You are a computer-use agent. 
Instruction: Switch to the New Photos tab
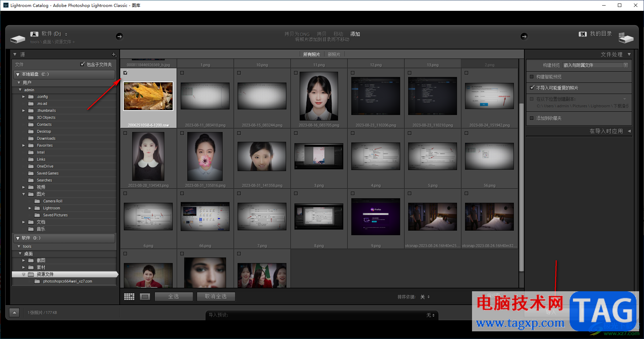(334, 54)
